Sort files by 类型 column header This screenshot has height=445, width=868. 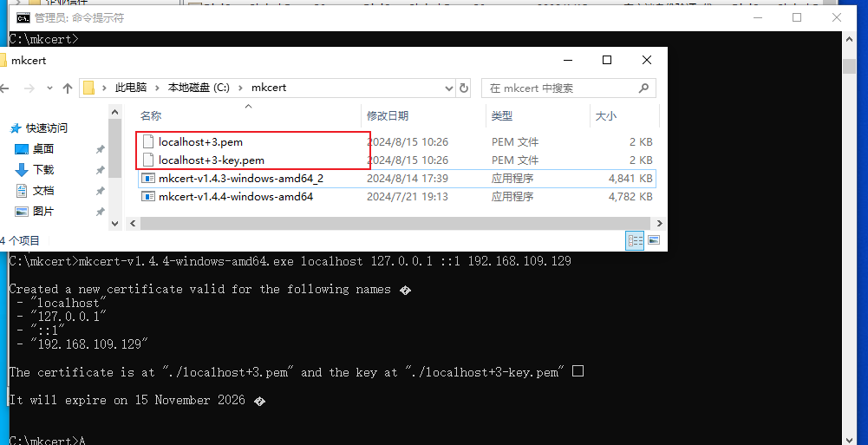click(x=502, y=115)
